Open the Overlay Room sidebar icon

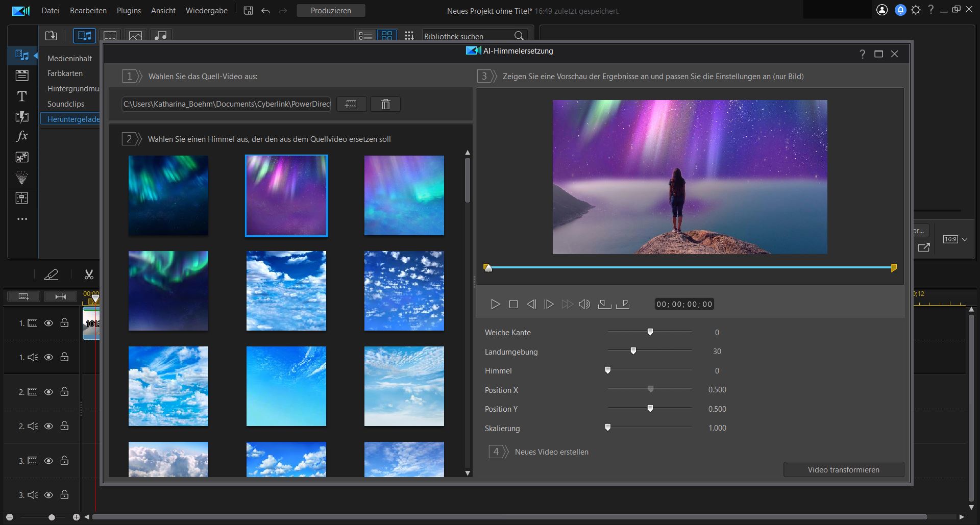(x=22, y=157)
